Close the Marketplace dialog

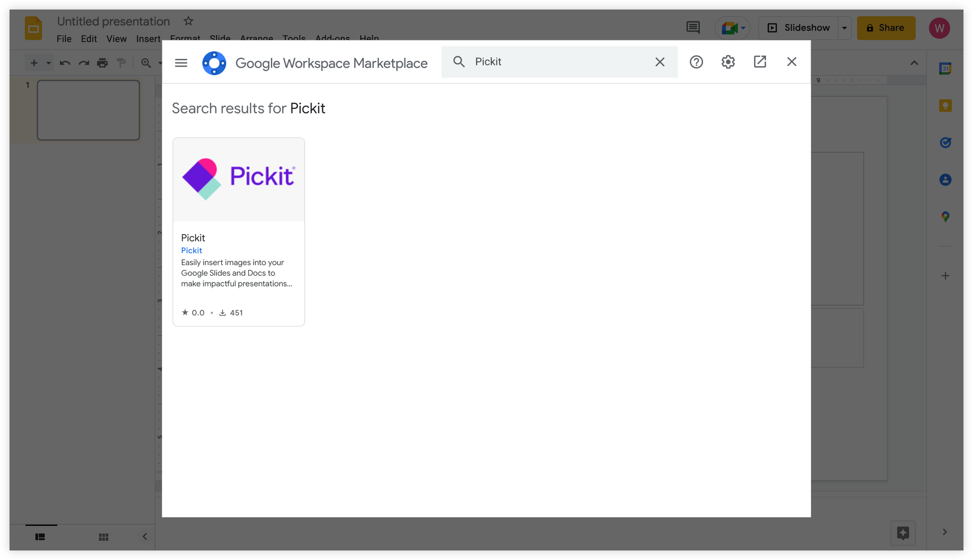tap(792, 61)
